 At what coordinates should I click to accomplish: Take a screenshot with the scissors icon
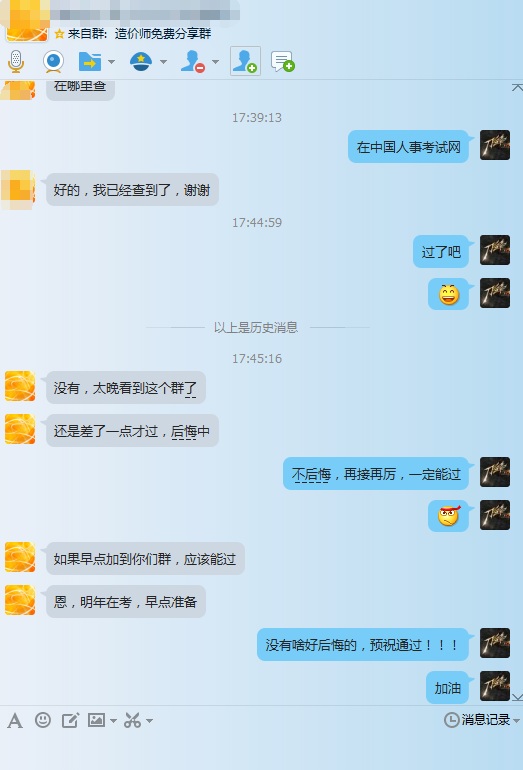click(x=133, y=720)
